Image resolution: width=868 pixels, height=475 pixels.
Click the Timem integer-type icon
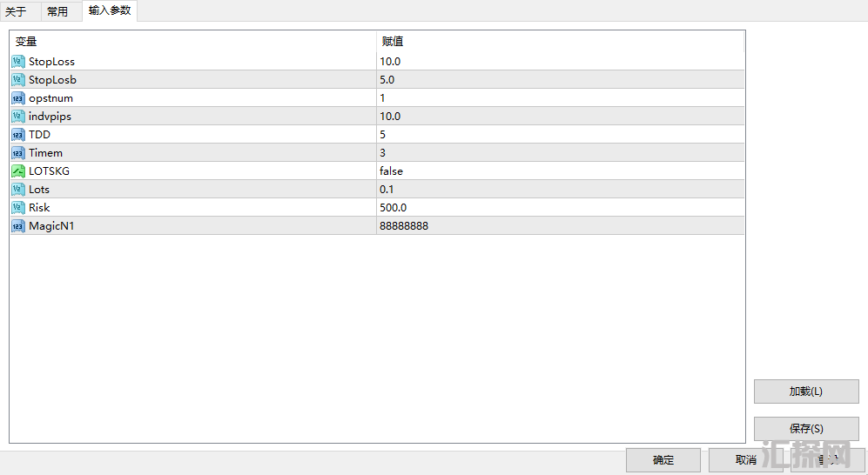[x=18, y=153]
